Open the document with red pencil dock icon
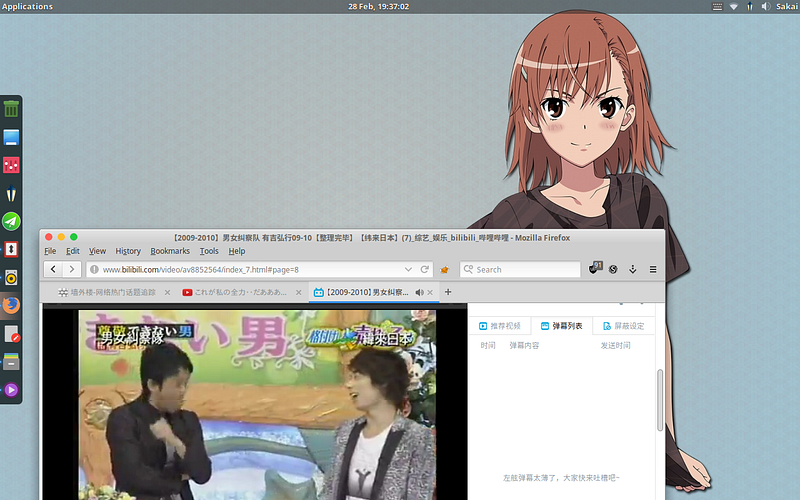Viewport: 800px width, 500px height. [x=11, y=334]
